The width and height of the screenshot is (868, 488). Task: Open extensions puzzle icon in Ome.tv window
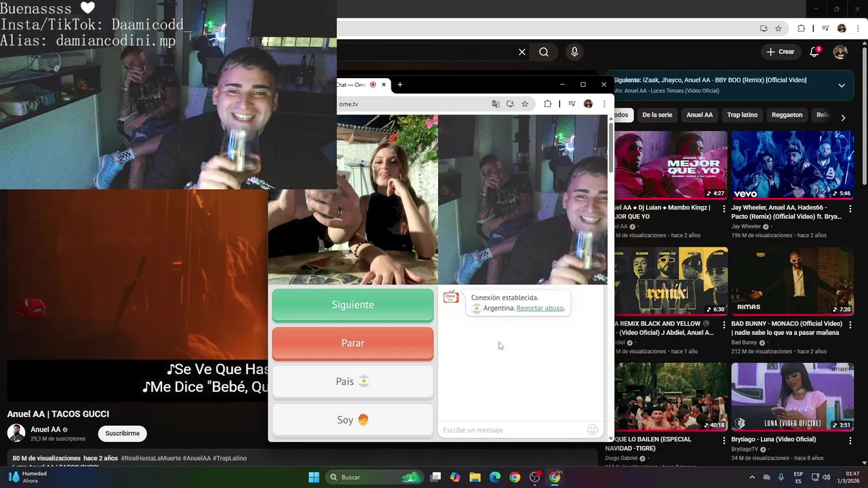pos(547,104)
